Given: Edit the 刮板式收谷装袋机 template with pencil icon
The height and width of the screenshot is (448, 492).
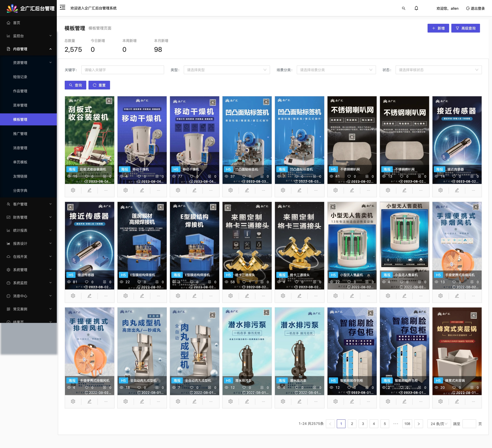Looking at the screenshot, I should (89, 190).
